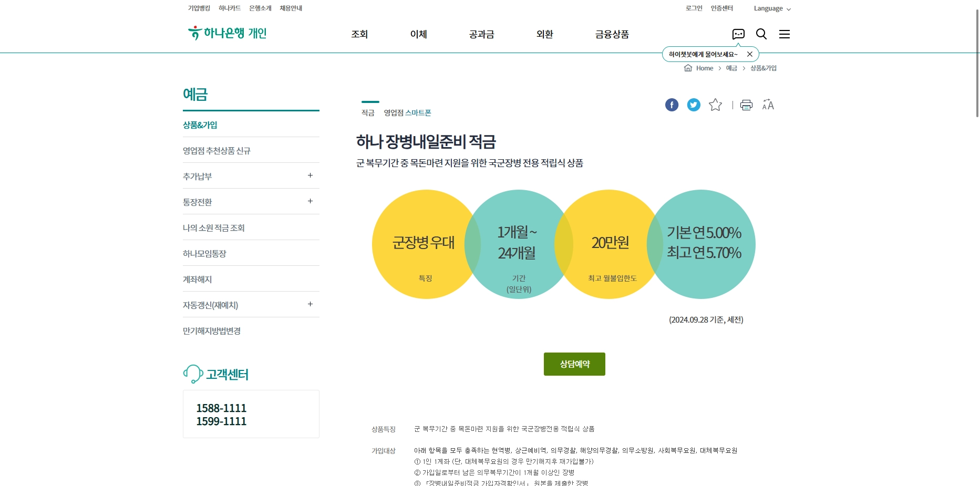Open the 은행소개 link
Image resolution: width=980 pixels, height=486 pixels.
pyautogui.click(x=260, y=8)
